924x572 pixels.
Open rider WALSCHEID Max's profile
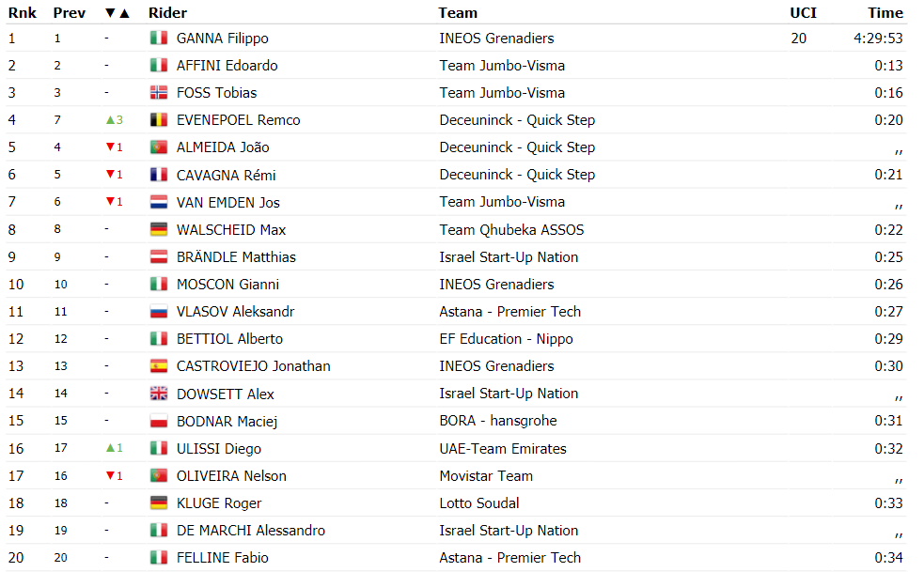pos(231,230)
